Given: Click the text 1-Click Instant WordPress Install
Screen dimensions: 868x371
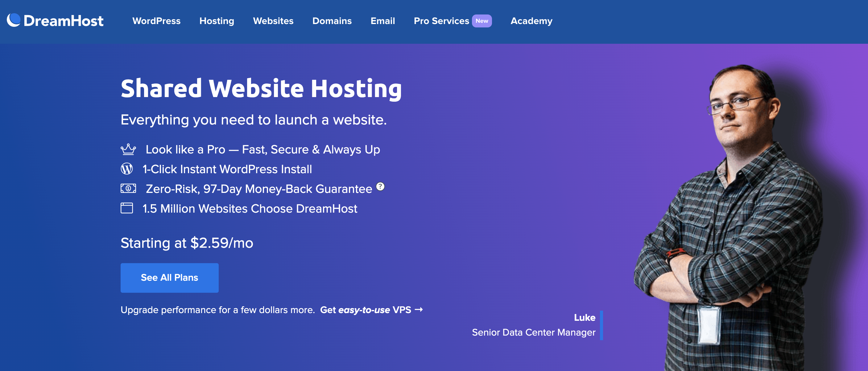Looking at the screenshot, I should click(x=227, y=169).
